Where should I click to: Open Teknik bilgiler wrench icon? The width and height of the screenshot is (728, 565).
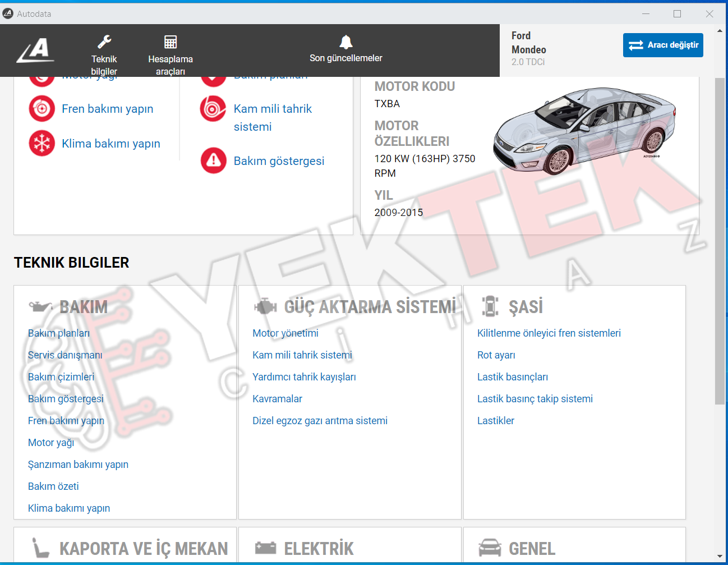click(x=104, y=42)
